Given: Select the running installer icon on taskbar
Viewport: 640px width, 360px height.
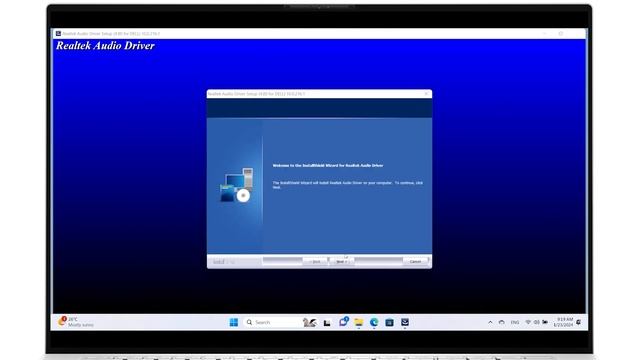Looking at the screenshot, I should tap(405, 322).
